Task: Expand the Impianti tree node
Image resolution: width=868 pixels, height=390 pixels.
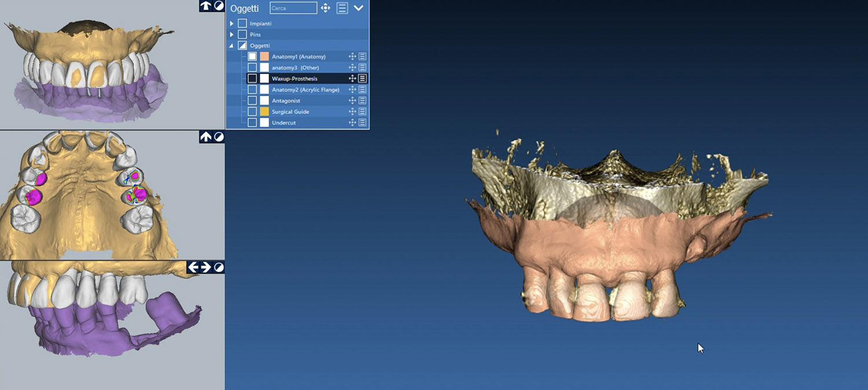Action: coord(231,24)
